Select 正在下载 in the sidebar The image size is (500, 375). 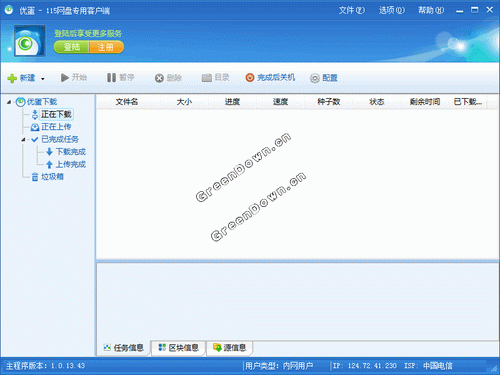tap(56, 114)
